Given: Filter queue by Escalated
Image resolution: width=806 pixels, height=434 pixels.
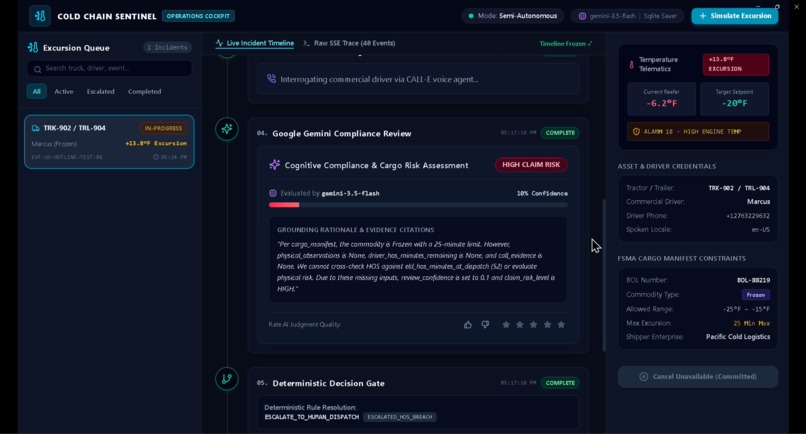Looking at the screenshot, I should [100, 92].
